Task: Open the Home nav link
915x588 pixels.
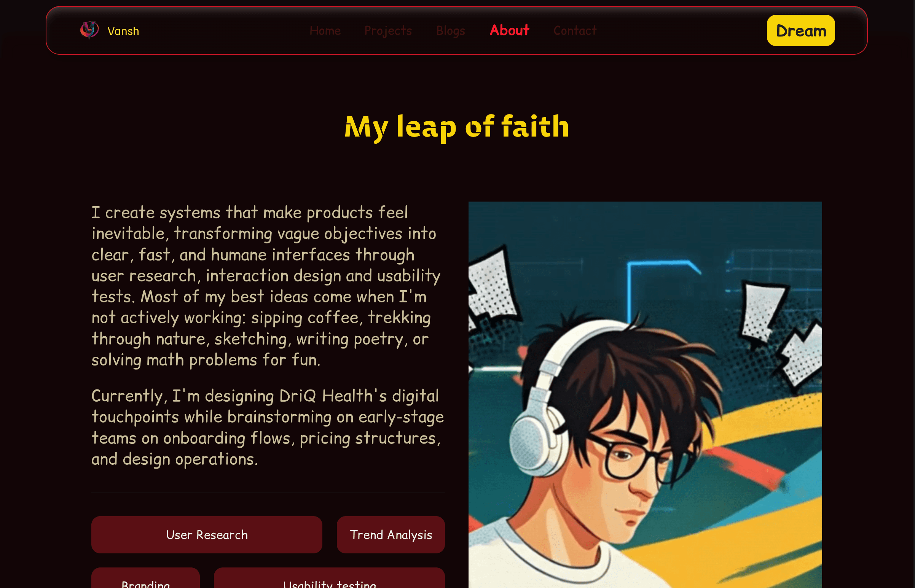Action: (x=325, y=30)
